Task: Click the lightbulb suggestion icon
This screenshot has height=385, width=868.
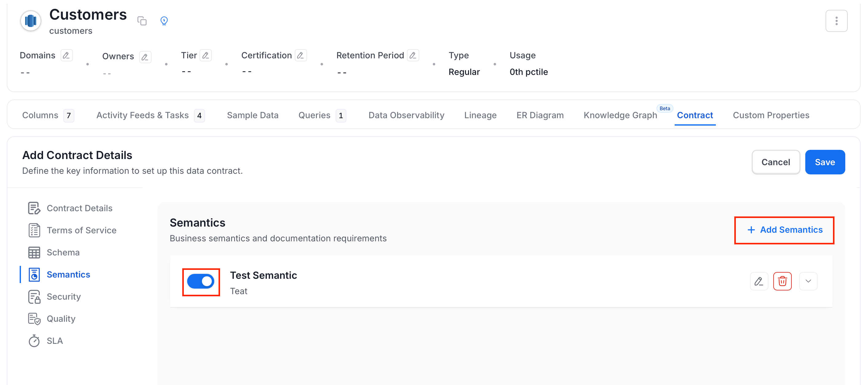Action: 164,21
